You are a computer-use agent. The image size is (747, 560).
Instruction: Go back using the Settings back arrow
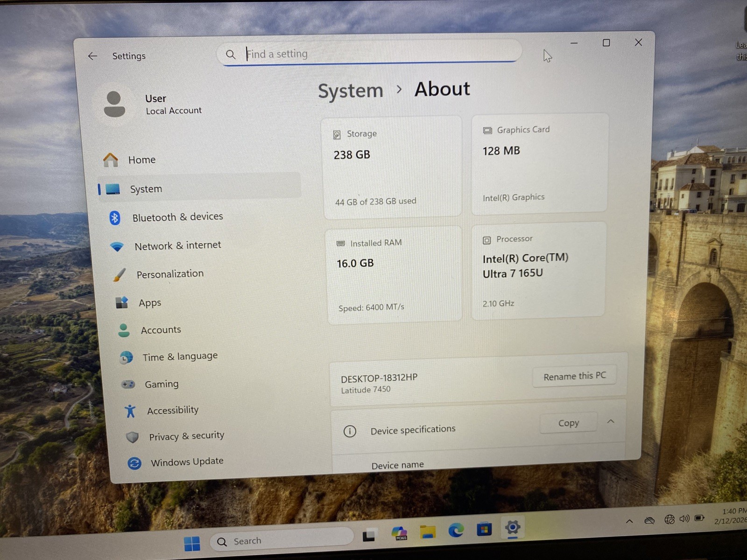click(92, 56)
